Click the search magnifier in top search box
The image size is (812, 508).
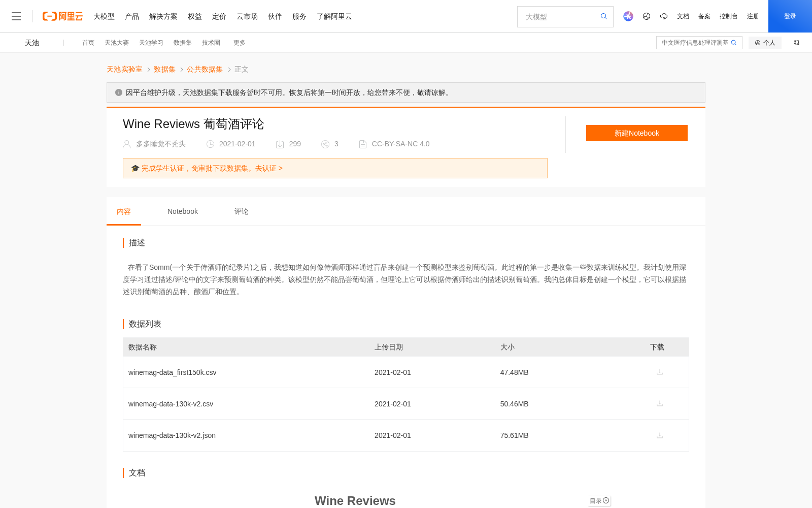pos(603,16)
